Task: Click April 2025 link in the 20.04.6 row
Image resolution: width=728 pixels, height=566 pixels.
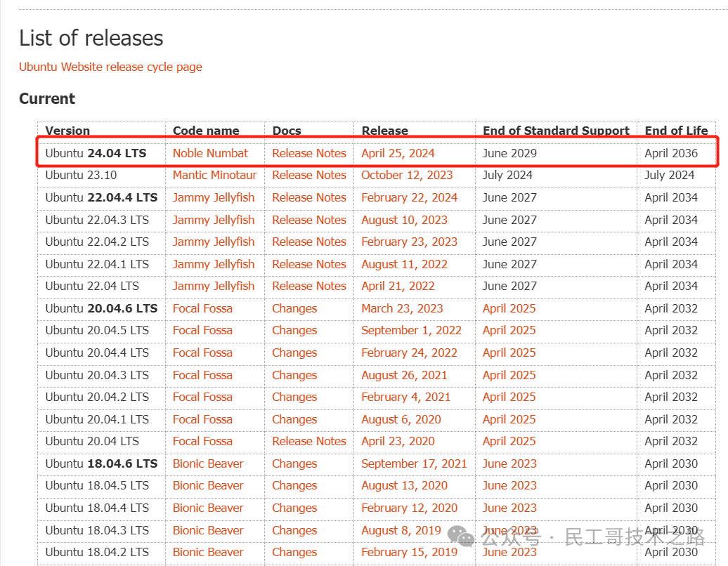Action: (x=509, y=308)
